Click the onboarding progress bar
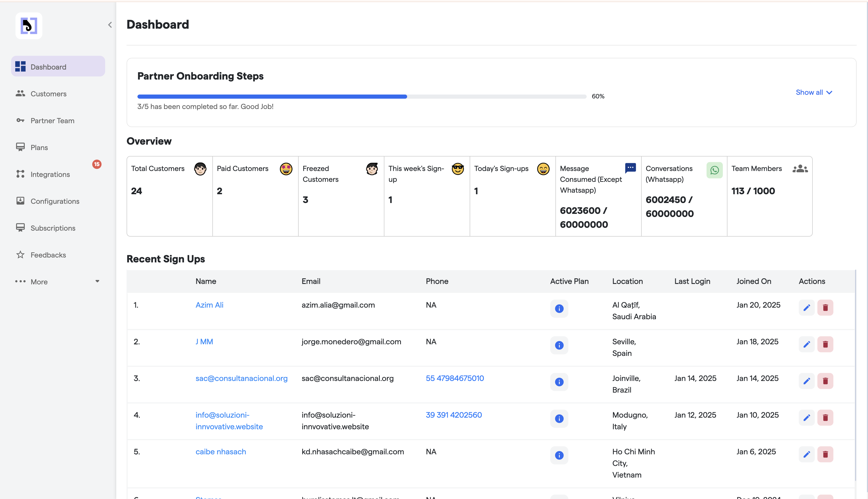Viewport: 868px width, 499px height. (x=361, y=96)
